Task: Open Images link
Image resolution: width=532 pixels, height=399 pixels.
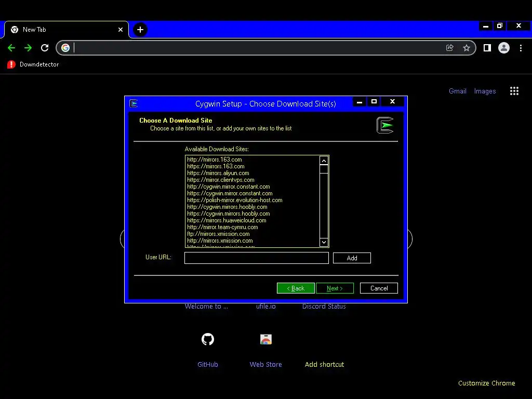Action: (x=485, y=91)
